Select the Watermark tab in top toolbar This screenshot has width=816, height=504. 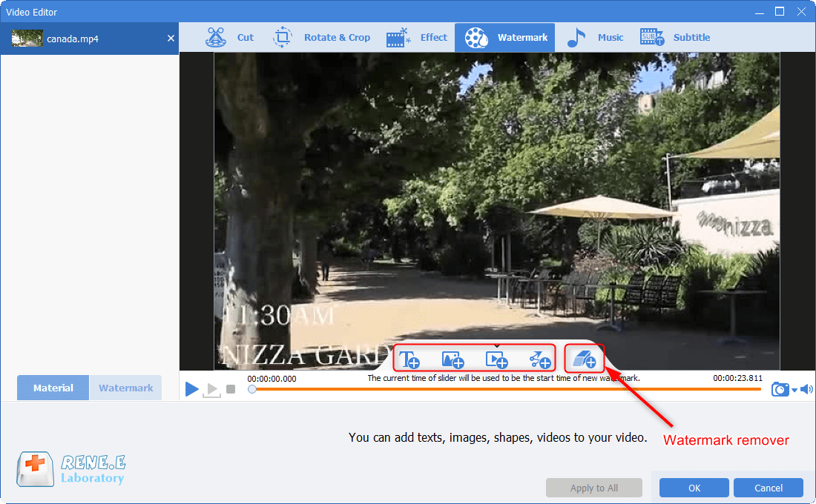[x=504, y=38]
